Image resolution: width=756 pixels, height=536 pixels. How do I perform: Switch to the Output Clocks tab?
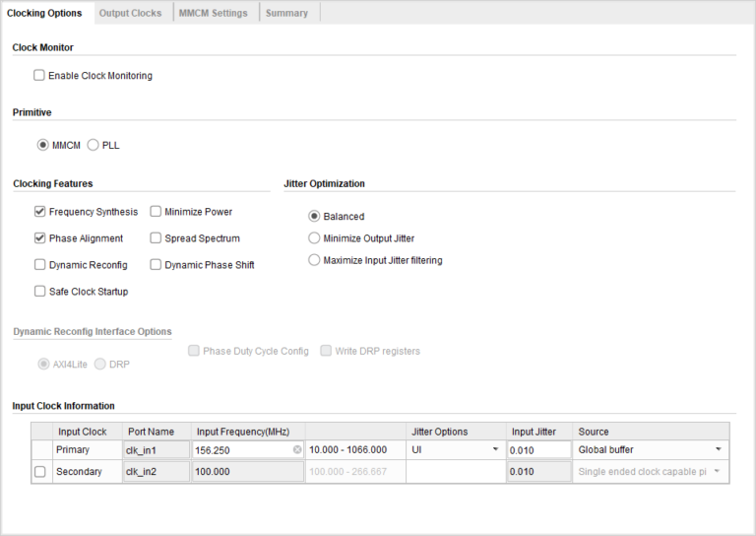click(130, 13)
